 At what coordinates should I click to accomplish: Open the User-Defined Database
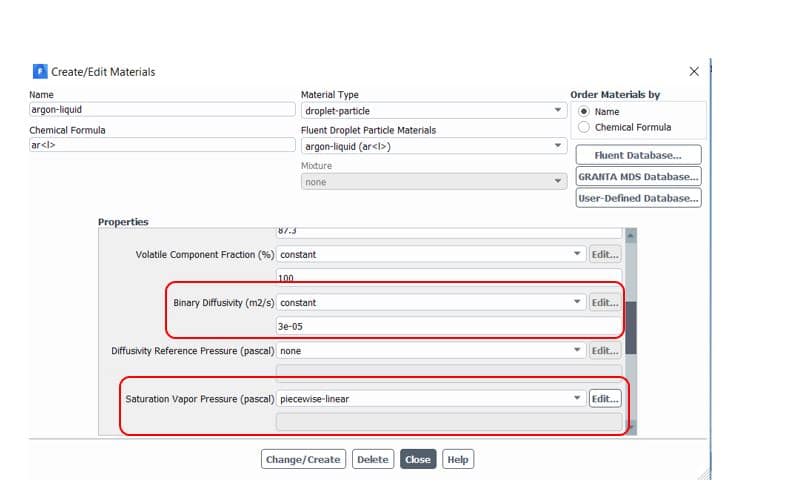638,198
